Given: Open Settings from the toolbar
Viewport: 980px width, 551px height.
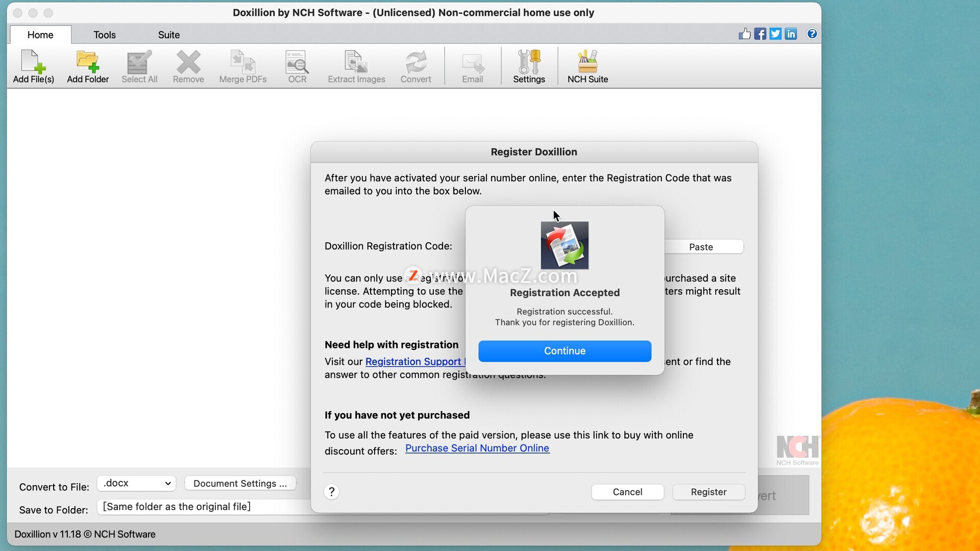Looking at the screenshot, I should click(x=529, y=66).
